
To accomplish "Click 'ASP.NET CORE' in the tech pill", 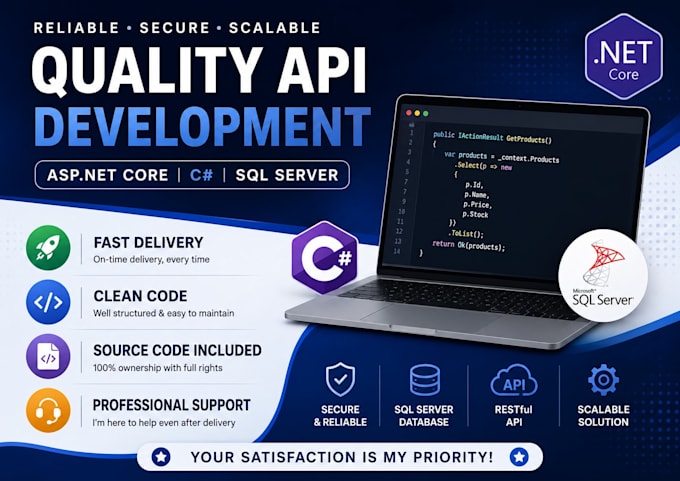I will (108, 175).
